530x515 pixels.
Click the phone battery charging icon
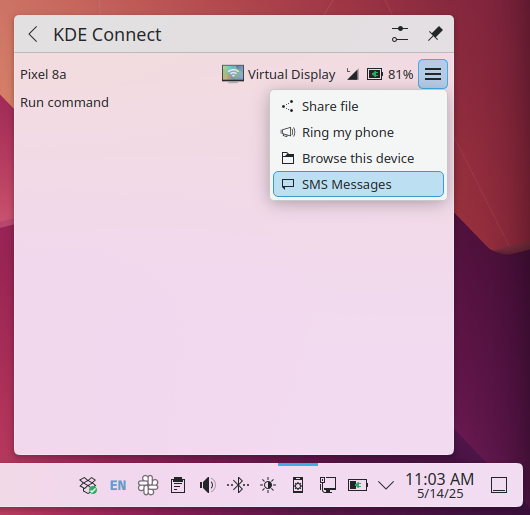click(x=375, y=74)
